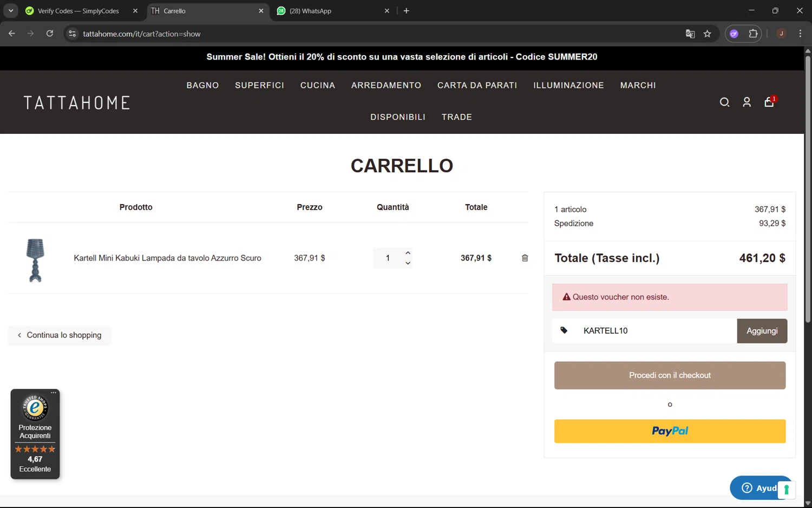Screen dimensions: 812x508
Task: Open the BAGNO menu
Action: tap(202, 86)
